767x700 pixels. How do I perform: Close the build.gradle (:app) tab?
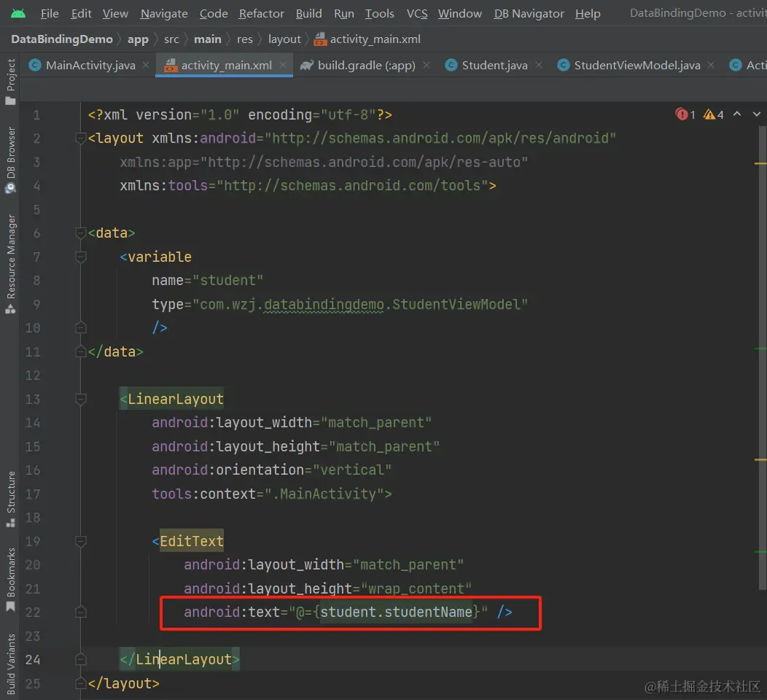(x=427, y=65)
